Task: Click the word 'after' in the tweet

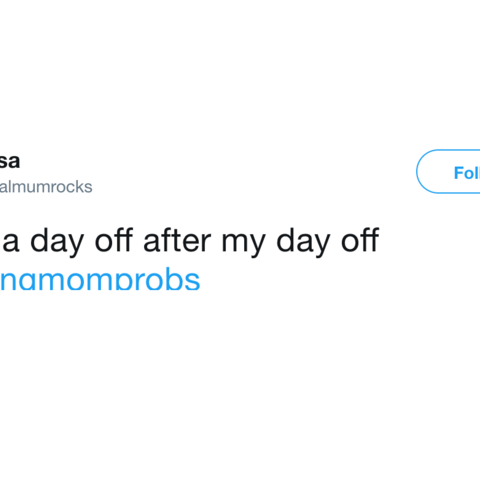Action: click(x=177, y=240)
